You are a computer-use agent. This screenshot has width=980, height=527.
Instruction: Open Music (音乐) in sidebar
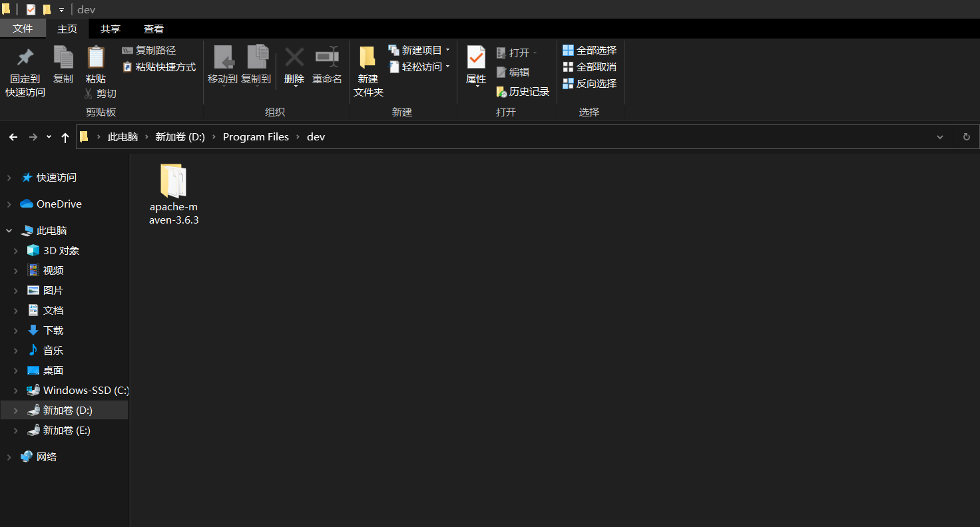pos(53,351)
